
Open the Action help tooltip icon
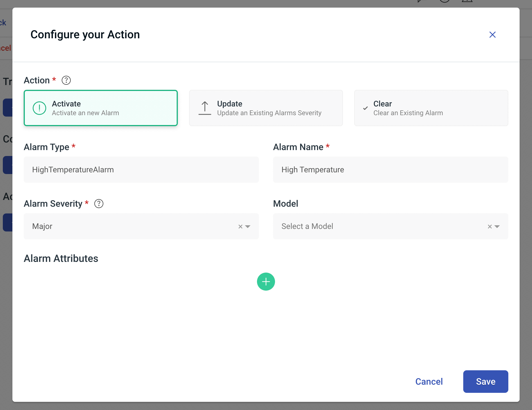[66, 80]
